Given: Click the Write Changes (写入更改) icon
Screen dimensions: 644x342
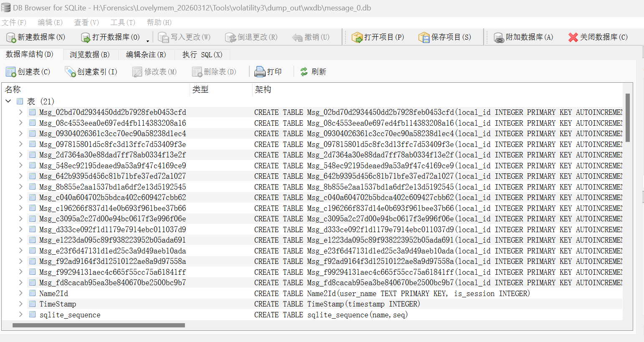Looking at the screenshot, I should coord(163,38).
